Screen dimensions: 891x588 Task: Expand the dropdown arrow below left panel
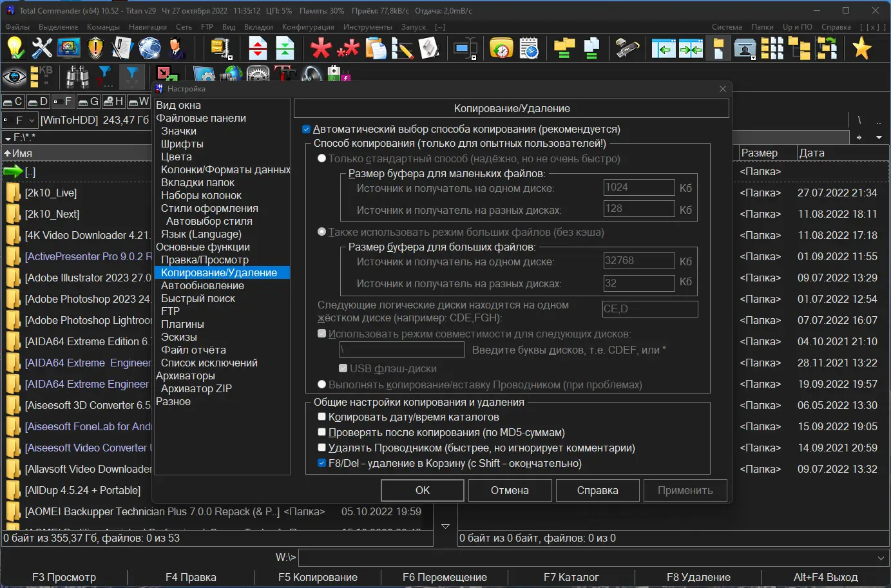(x=445, y=526)
